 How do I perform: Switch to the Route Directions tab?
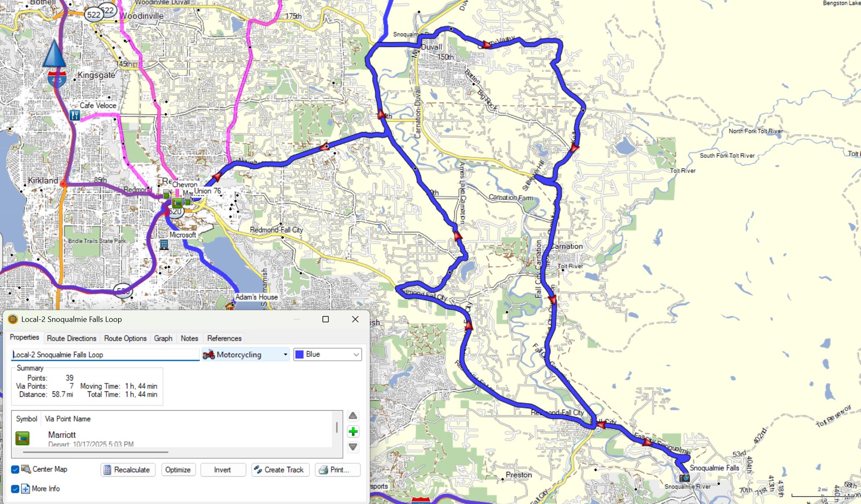coord(71,338)
